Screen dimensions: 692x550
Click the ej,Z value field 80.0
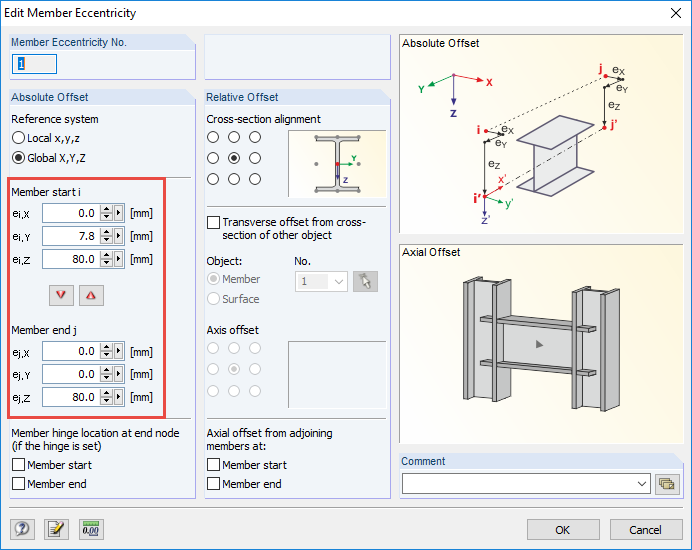click(x=71, y=397)
